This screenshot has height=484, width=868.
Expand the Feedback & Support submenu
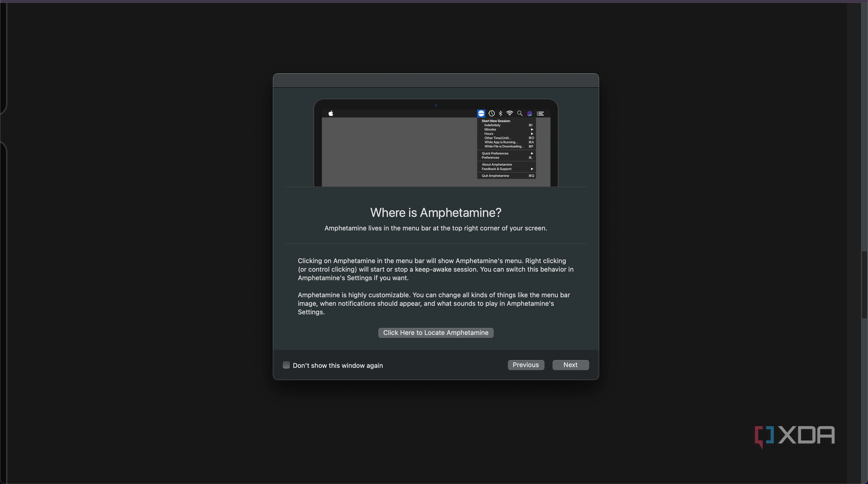click(497, 169)
